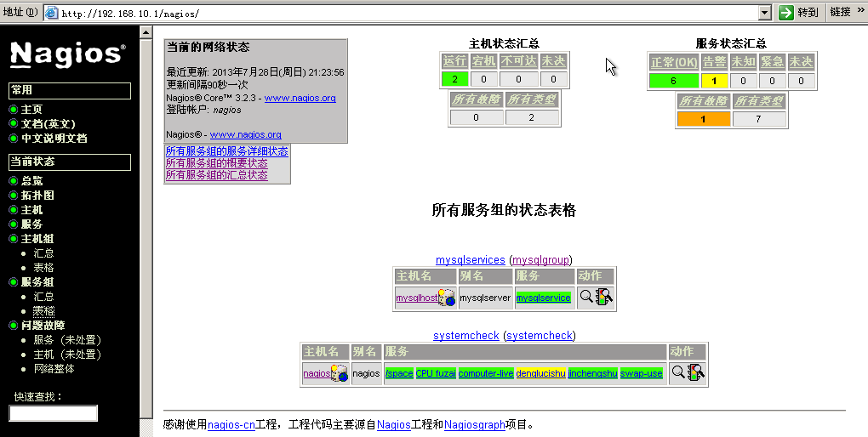Image resolution: width=868 pixels, height=437 pixels.
Task: Open the address bar dropdown arrow
Action: (764, 13)
